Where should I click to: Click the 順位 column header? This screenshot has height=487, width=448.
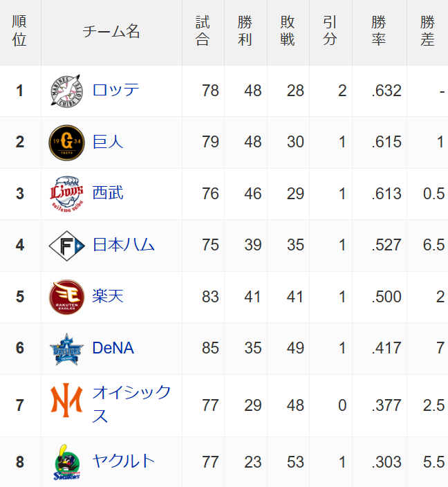[x=20, y=31]
